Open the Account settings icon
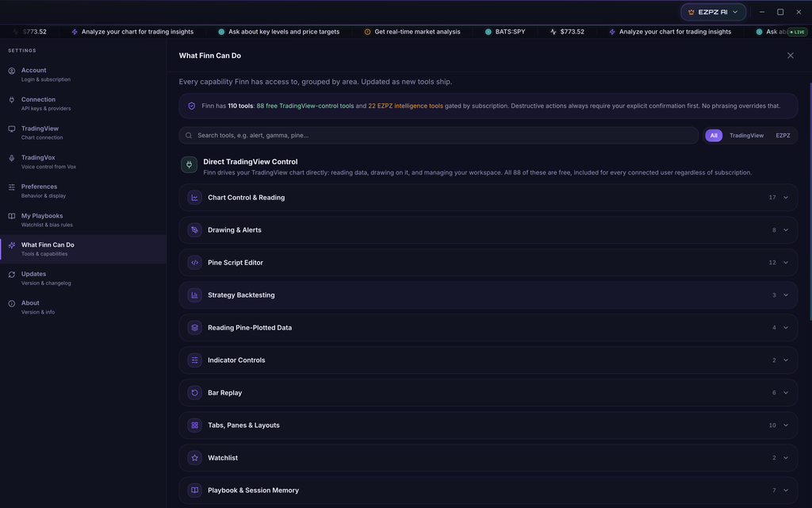 pyautogui.click(x=11, y=71)
